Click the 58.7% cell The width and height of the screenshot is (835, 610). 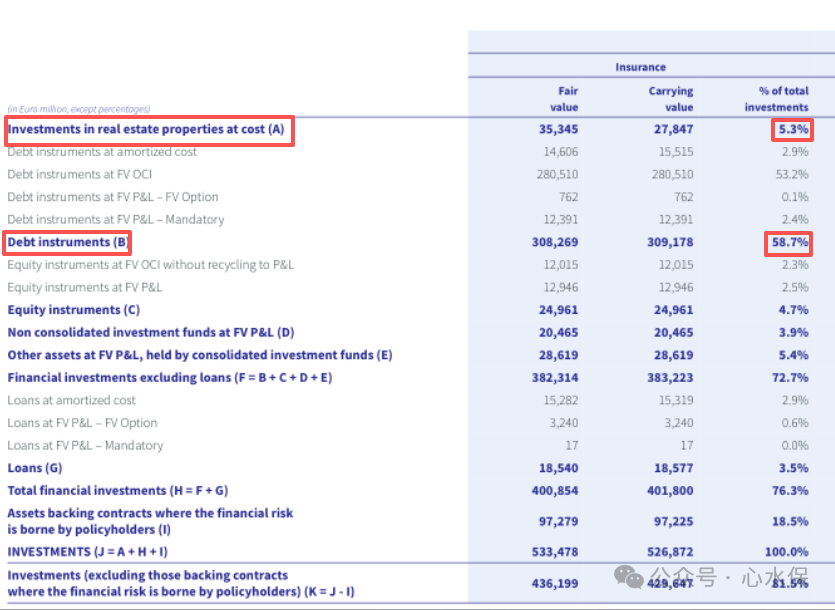[x=790, y=242]
